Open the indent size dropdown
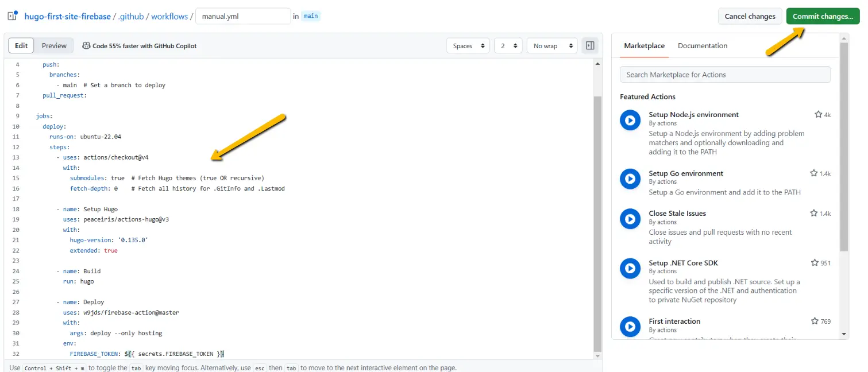Screen dimensions: 868x372 tap(508, 45)
